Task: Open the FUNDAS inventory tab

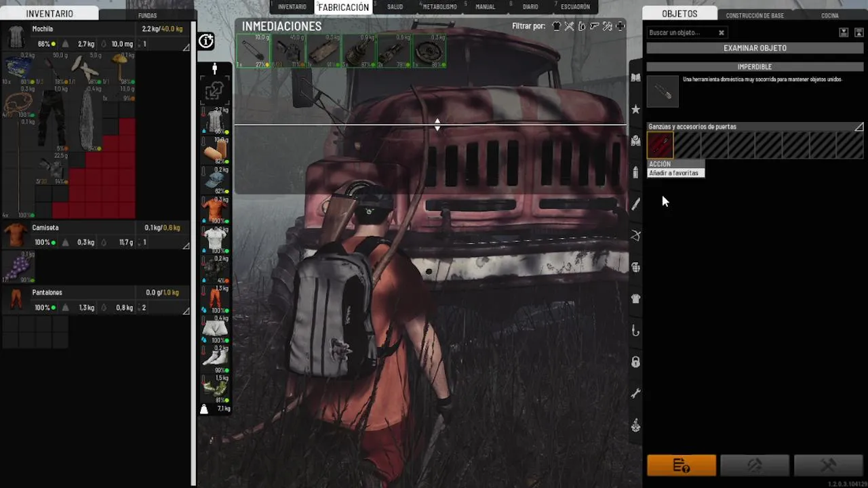Action: [147, 16]
